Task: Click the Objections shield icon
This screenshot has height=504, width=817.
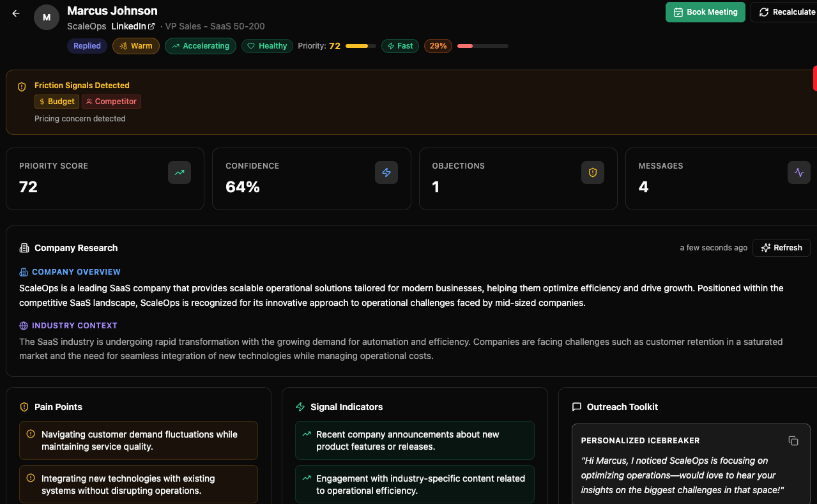Action: point(593,172)
